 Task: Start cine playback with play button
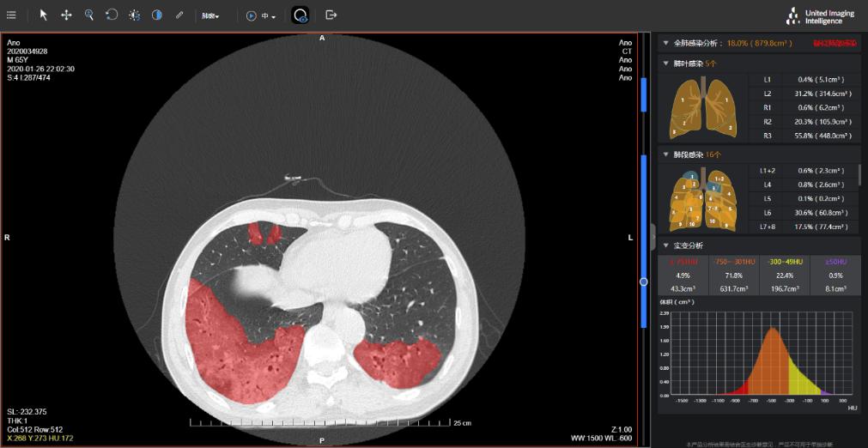[251, 15]
